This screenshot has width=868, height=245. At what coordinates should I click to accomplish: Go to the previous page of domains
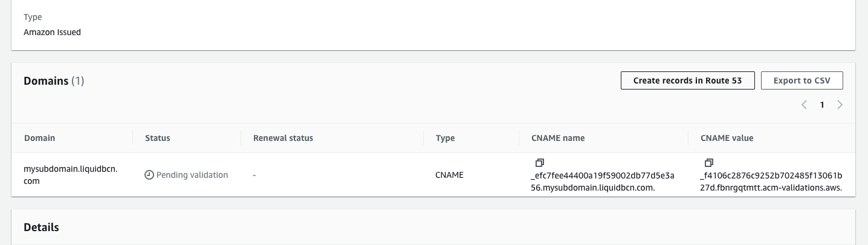coord(804,105)
